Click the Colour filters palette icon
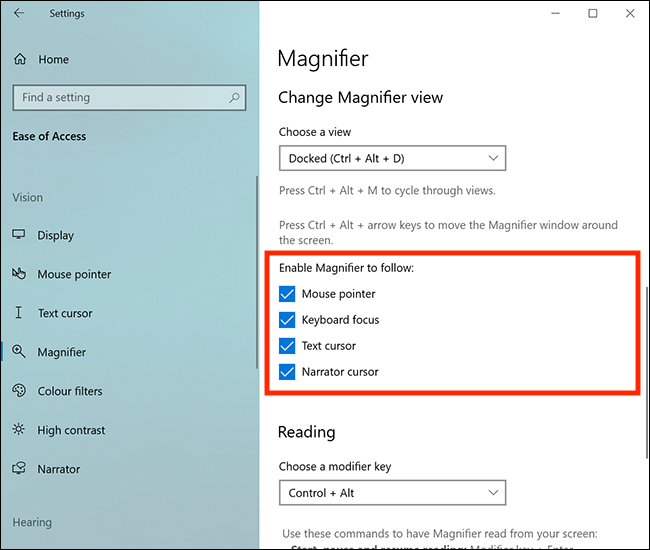Image resolution: width=650 pixels, height=550 pixels. (19, 391)
